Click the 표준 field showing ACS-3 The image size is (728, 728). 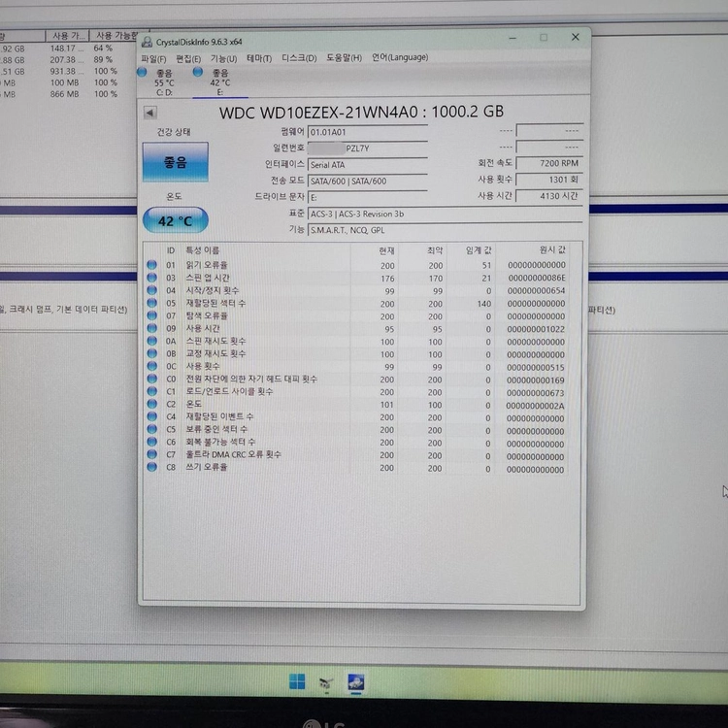coord(446,215)
